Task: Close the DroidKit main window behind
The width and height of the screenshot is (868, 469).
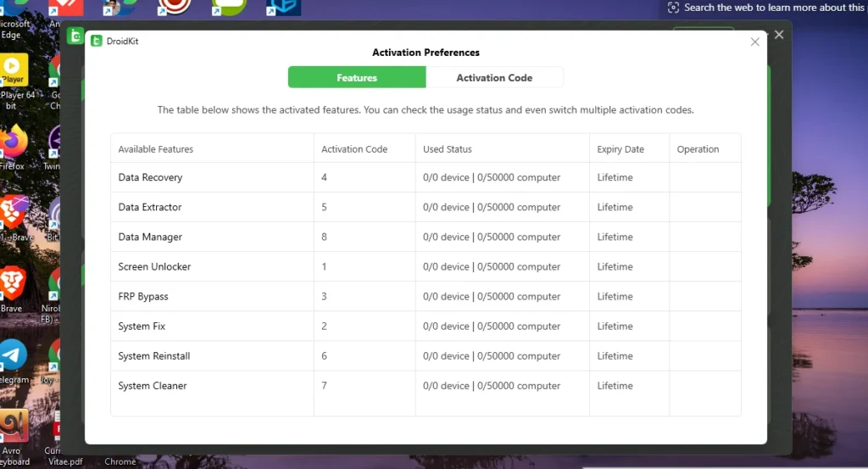Action: tap(779, 35)
